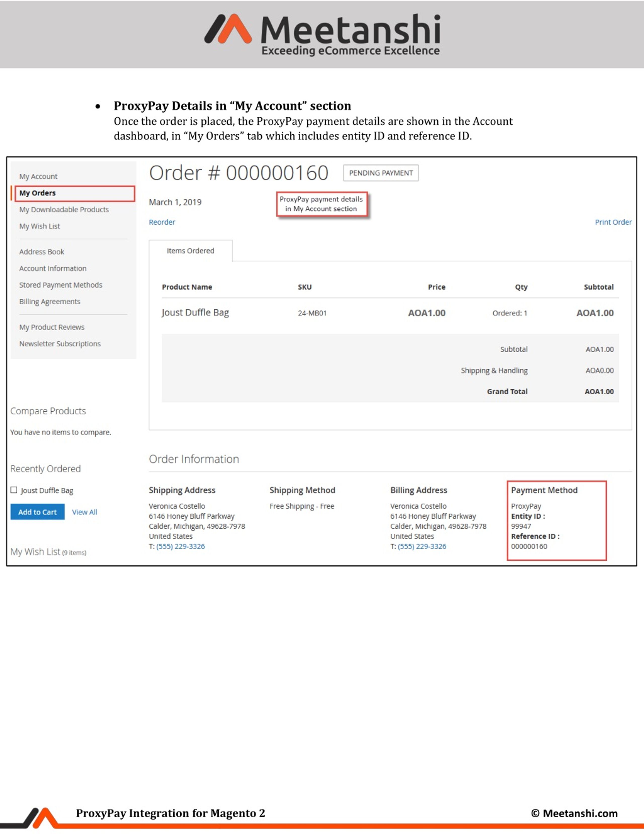Click the Grand Total amount AOA1.00
Viewport: 644px width, 834px height.
[599, 391]
